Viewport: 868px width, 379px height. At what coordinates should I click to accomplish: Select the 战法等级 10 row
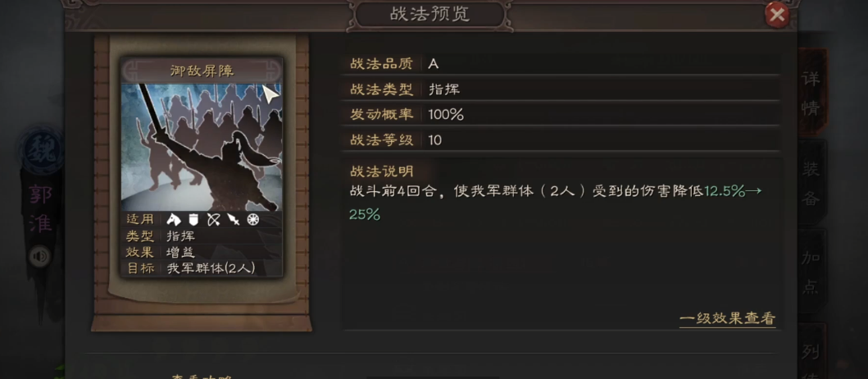coord(560,140)
